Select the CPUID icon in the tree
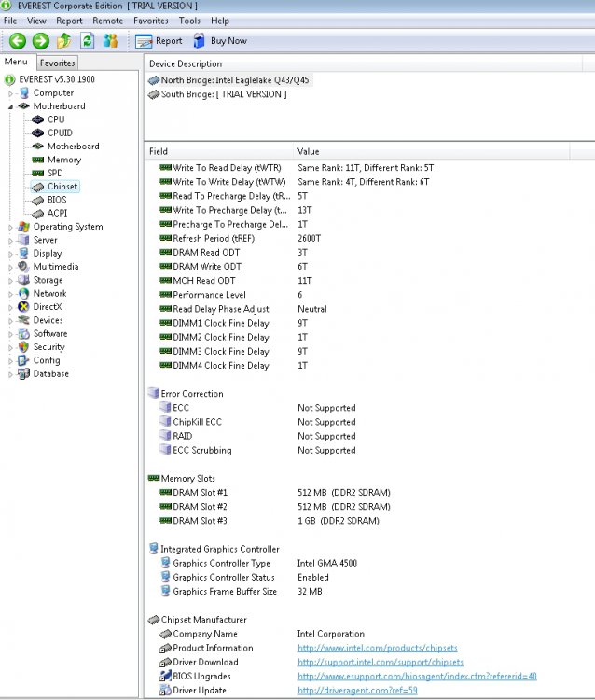The width and height of the screenshot is (595, 700). click(38, 133)
